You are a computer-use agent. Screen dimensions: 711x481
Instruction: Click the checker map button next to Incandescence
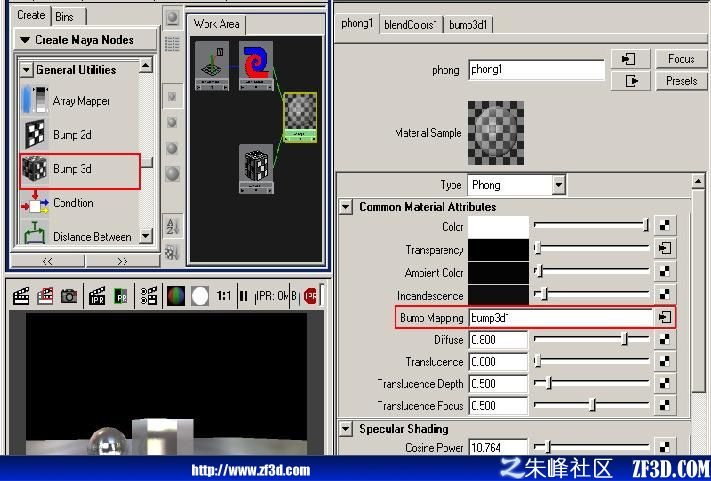click(665, 295)
